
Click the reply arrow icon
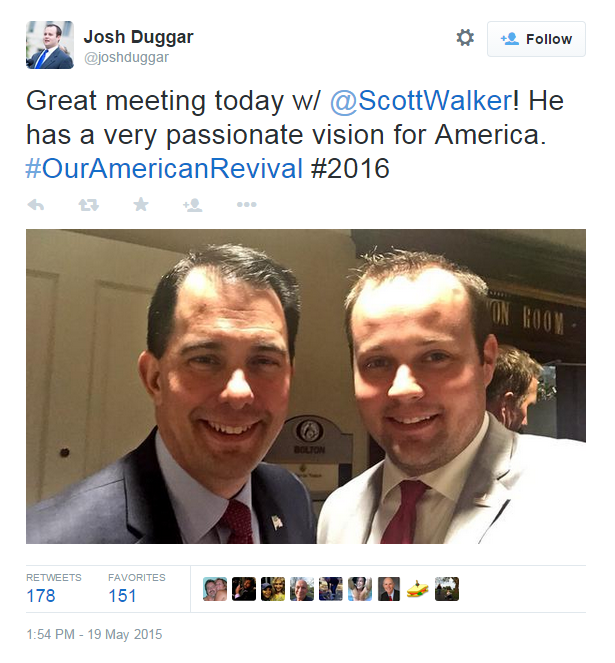click(36, 205)
